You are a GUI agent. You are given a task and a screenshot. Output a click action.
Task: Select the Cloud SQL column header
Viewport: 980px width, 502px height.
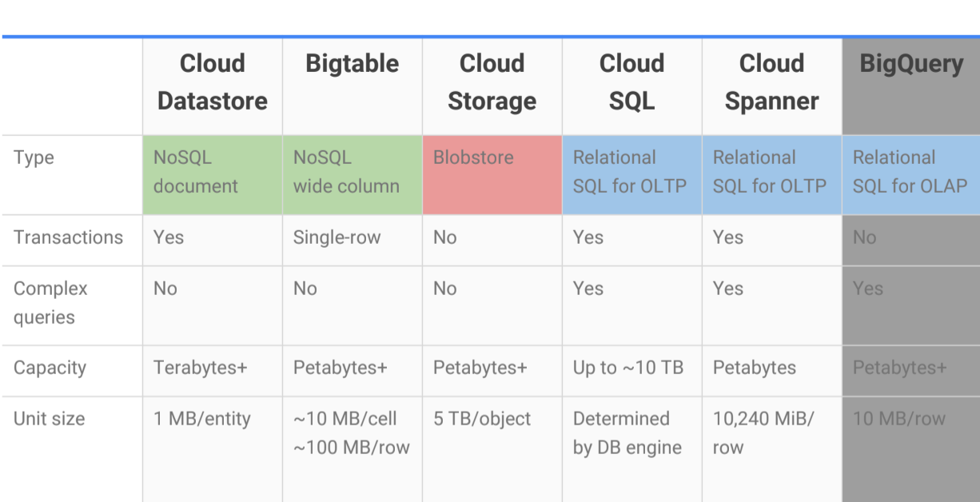631,82
